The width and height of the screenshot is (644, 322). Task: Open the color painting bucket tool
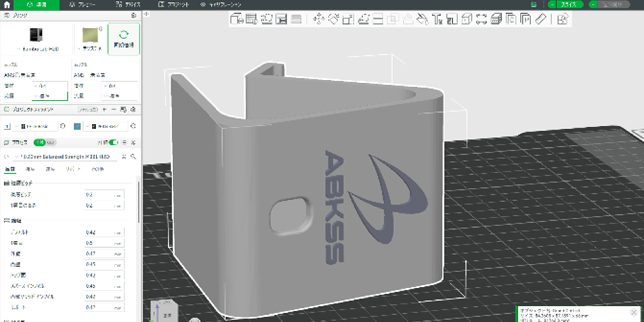[422, 19]
